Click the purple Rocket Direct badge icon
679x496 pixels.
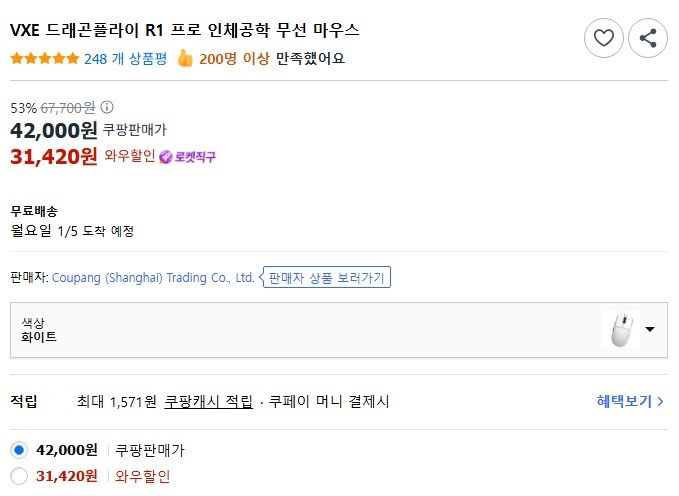coord(166,157)
